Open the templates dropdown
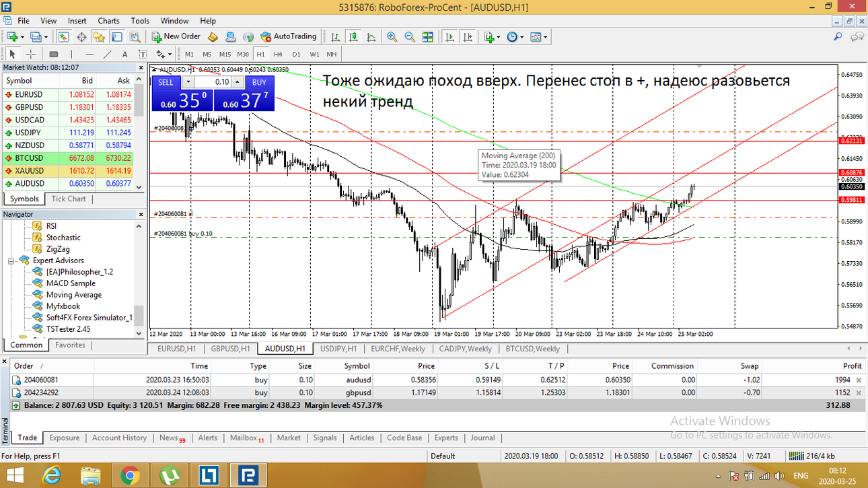 click(x=540, y=36)
